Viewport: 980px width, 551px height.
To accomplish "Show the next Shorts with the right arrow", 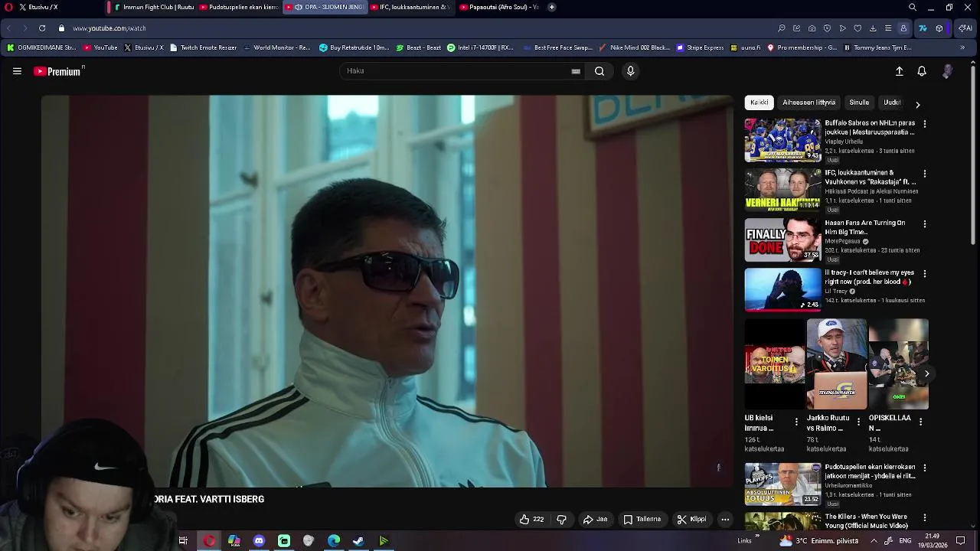I will point(926,374).
